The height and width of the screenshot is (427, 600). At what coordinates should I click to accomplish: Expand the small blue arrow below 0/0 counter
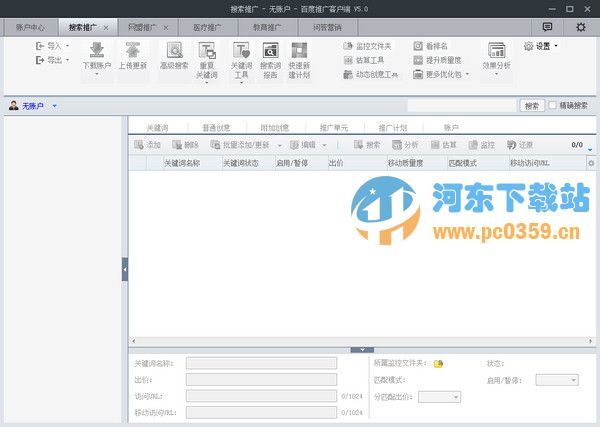[x=590, y=150]
